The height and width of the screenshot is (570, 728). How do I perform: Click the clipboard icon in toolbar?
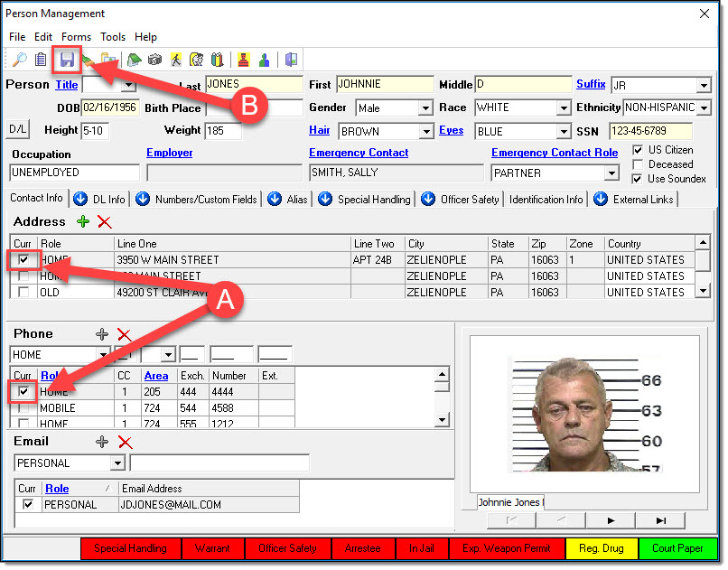(x=41, y=60)
